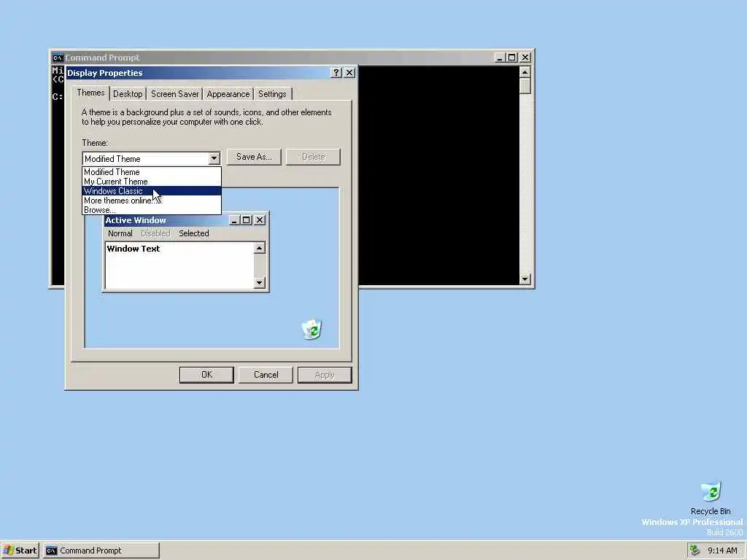Click the Recycle Bin icon in theme preview
The image size is (747, 560).
pos(311,329)
